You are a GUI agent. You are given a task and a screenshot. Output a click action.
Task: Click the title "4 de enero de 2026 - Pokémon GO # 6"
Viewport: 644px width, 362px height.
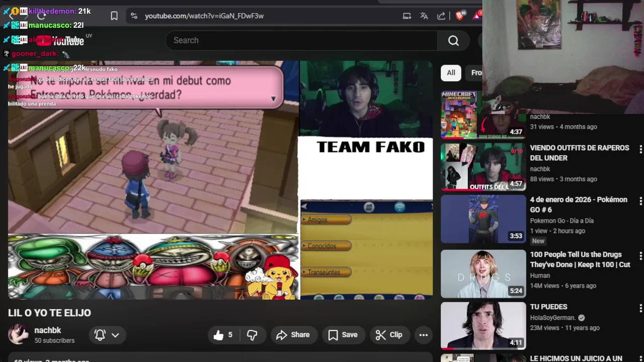click(579, 205)
